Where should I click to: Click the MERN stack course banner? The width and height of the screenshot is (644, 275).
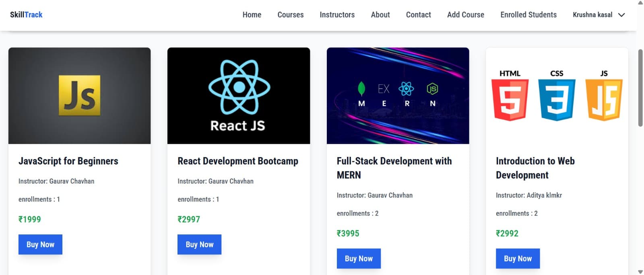click(x=398, y=95)
